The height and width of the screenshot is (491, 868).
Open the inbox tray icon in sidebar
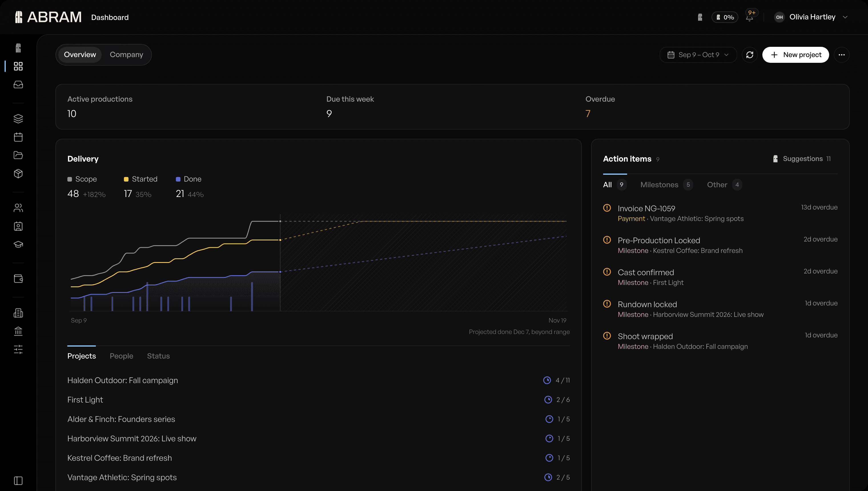pyautogui.click(x=18, y=85)
